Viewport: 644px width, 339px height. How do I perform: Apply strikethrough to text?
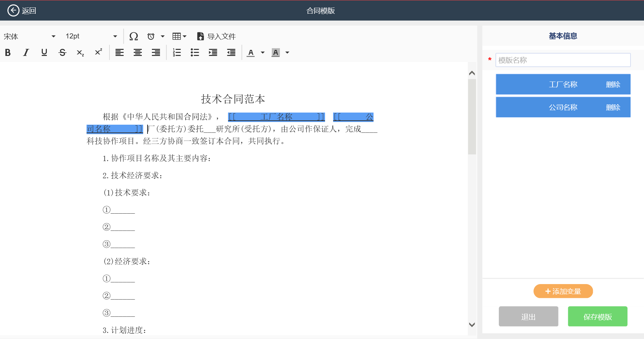(62, 53)
